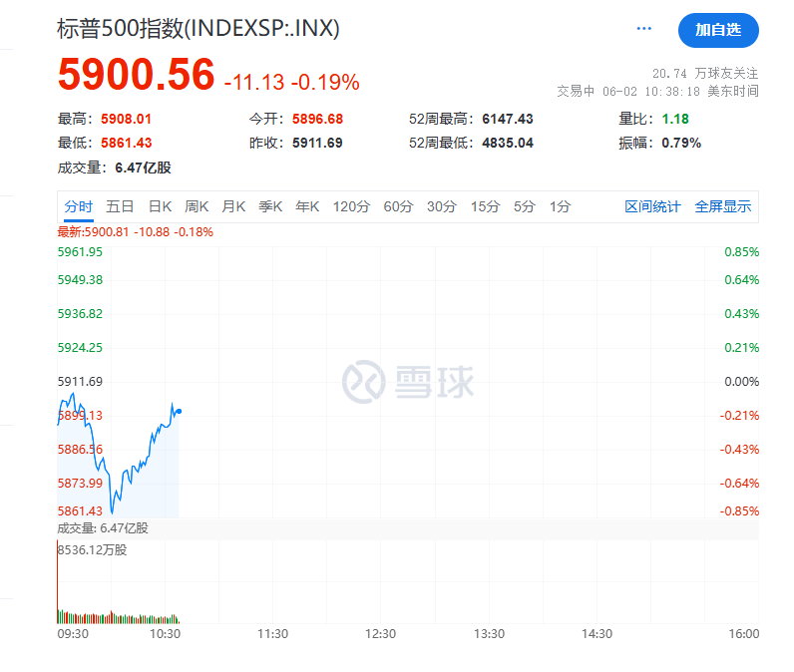Click the 12:30 time axis label
Image resolution: width=794 pixels, height=672 pixels.
click(x=381, y=634)
